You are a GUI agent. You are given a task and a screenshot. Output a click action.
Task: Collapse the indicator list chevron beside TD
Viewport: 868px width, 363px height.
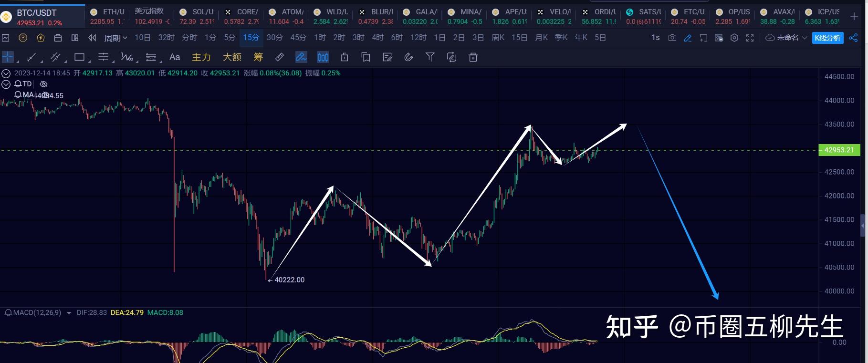[x=6, y=84]
